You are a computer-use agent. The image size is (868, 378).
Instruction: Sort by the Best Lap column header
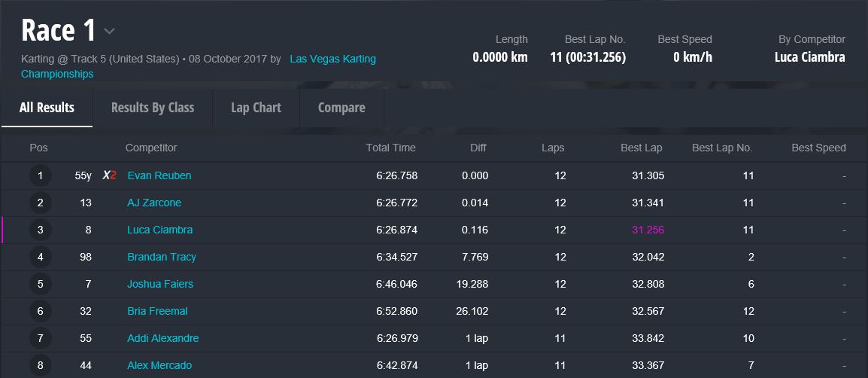point(641,148)
